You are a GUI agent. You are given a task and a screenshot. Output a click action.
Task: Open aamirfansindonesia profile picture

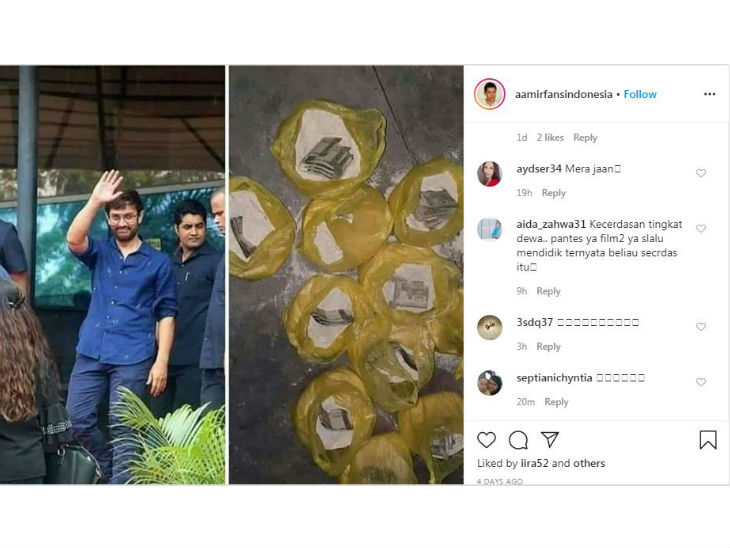click(x=489, y=94)
